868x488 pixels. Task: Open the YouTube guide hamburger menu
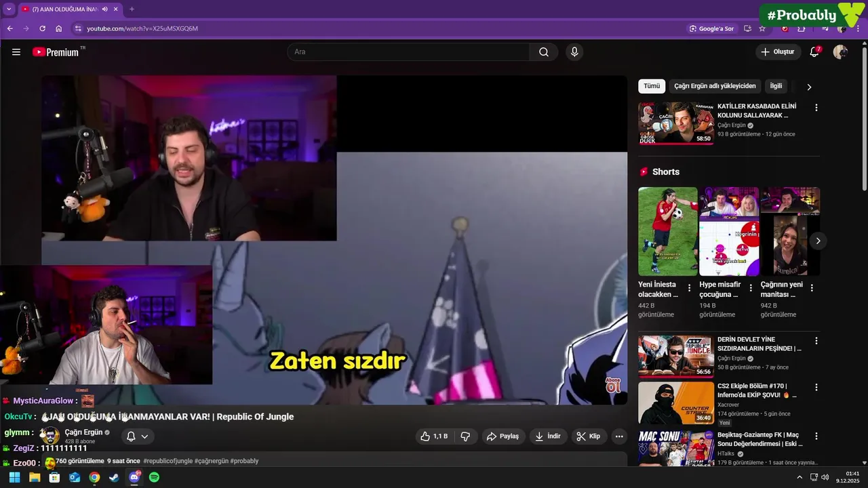point(16,52)
